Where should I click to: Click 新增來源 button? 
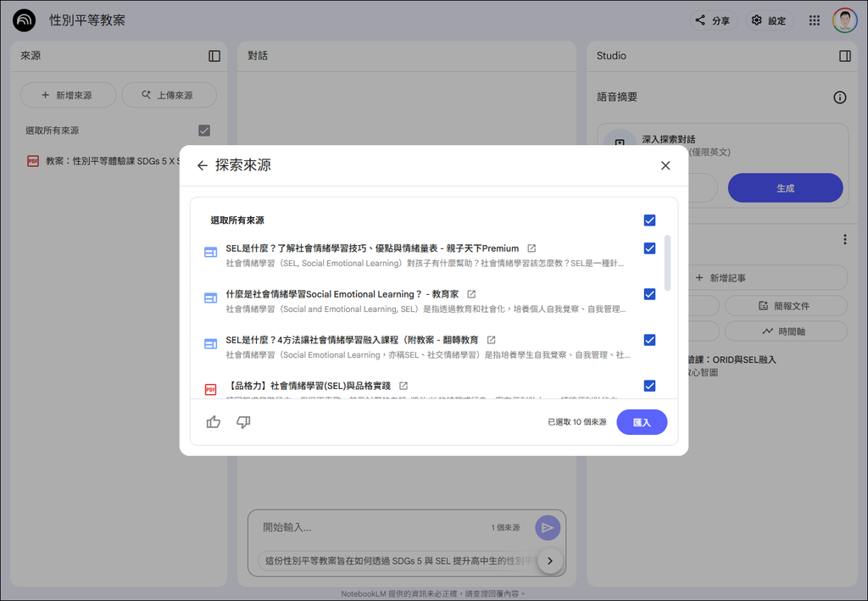[x=68, y=95]
